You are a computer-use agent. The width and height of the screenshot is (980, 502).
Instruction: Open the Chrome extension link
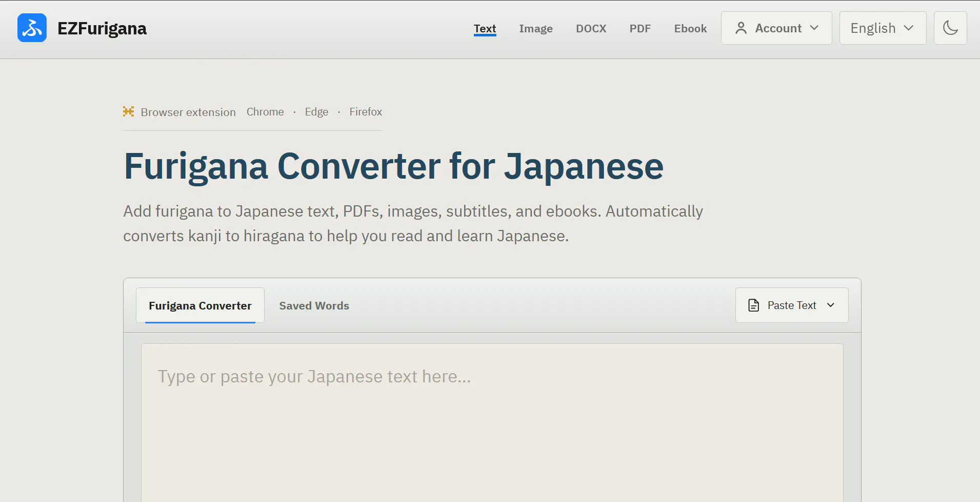point(265,112)
